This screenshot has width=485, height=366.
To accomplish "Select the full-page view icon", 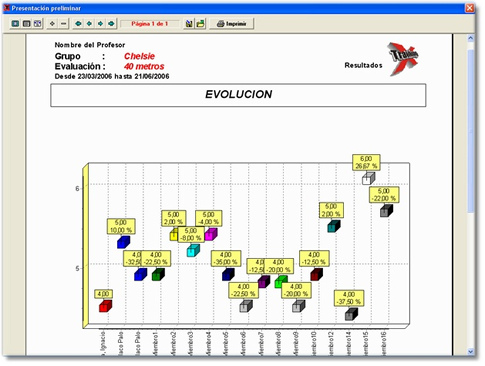I will pos(15,24).
